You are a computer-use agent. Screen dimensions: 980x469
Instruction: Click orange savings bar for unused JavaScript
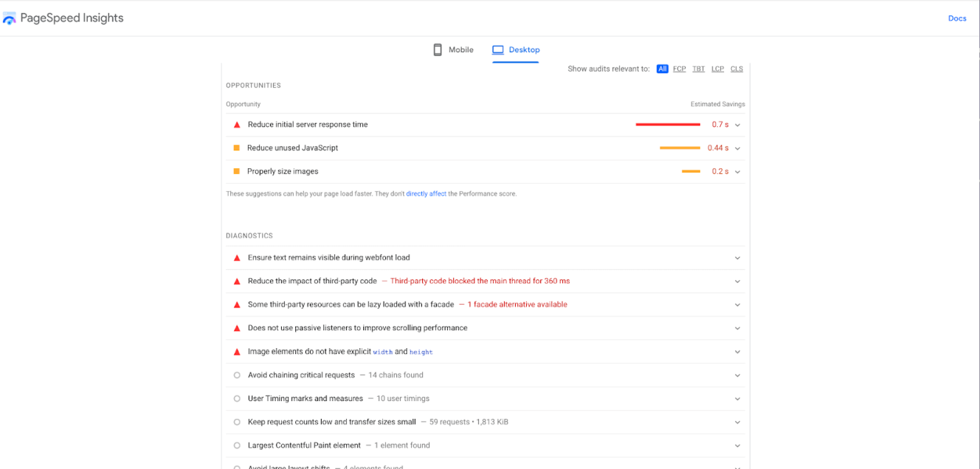(680, 148)
